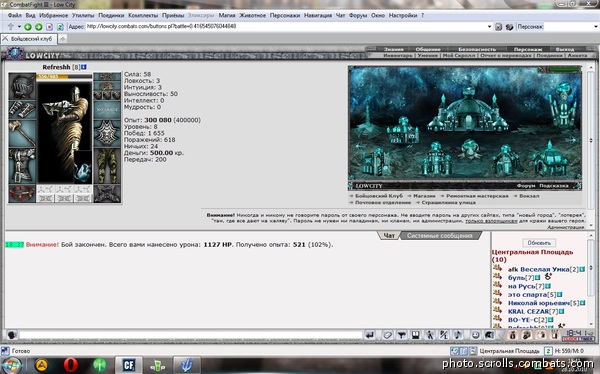Click the Бойцовский клуб browser tab
This screenshot has width=600, height=374.
[x=29, y=39]
